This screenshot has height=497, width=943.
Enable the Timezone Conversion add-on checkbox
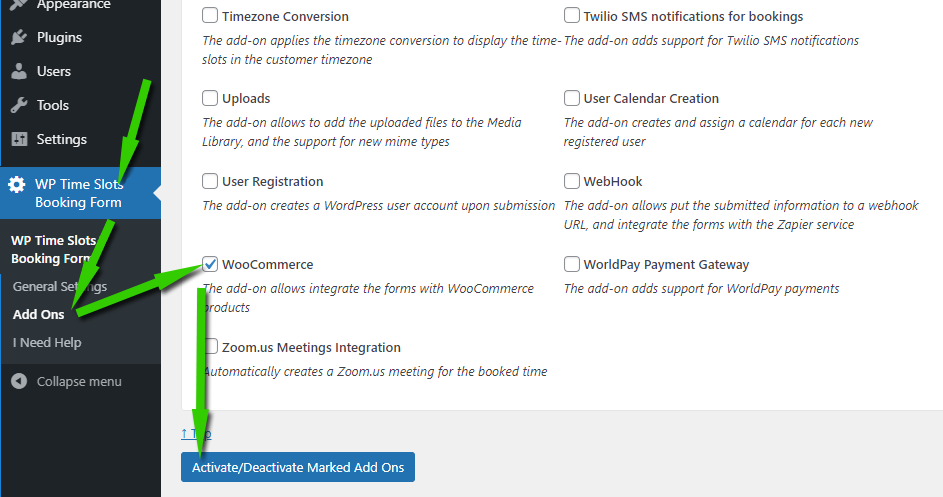click(x=210, y=16)
